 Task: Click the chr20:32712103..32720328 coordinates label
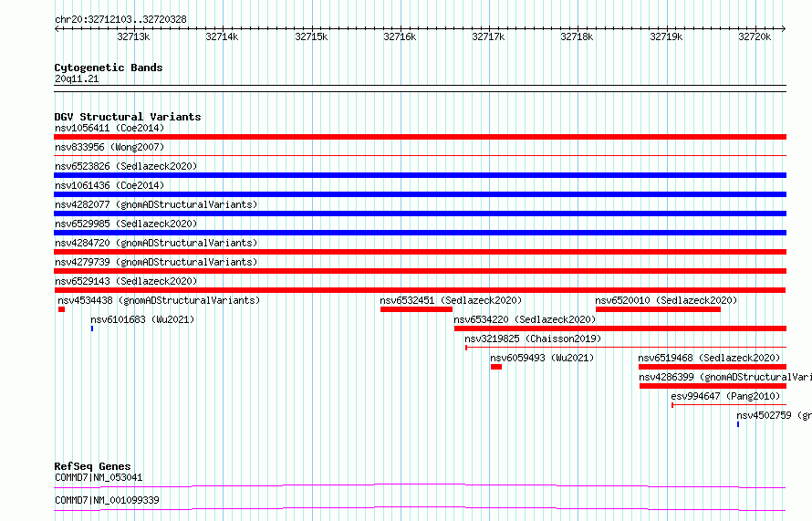(120, 19)
